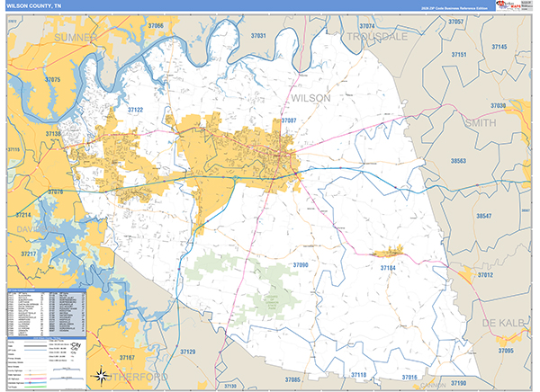Click ZIP code label 37151
This screenshot has width=540, height=392.
[459, 54]
